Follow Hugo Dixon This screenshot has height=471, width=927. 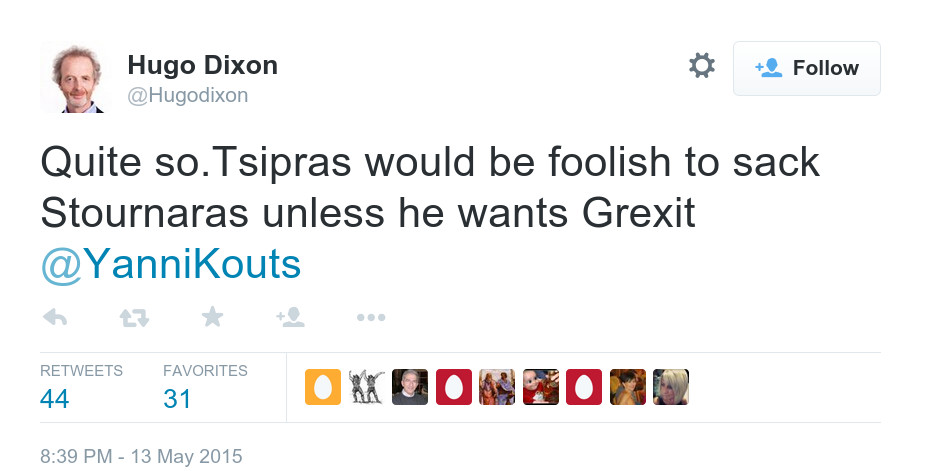pyautogui.click(x=806, y=69)
